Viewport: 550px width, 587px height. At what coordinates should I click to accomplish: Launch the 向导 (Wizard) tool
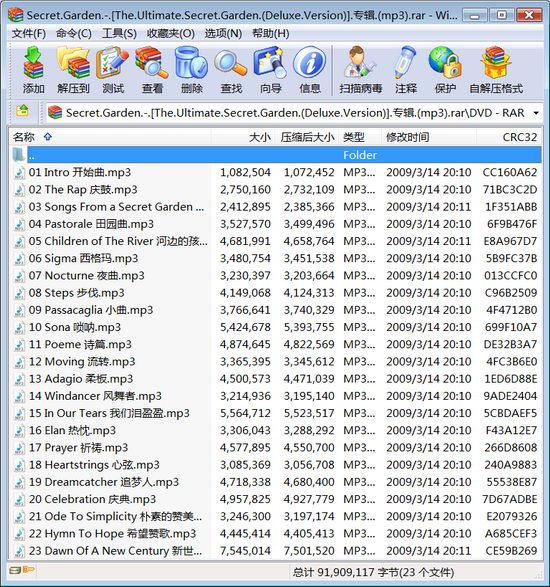tap(270, 70)
